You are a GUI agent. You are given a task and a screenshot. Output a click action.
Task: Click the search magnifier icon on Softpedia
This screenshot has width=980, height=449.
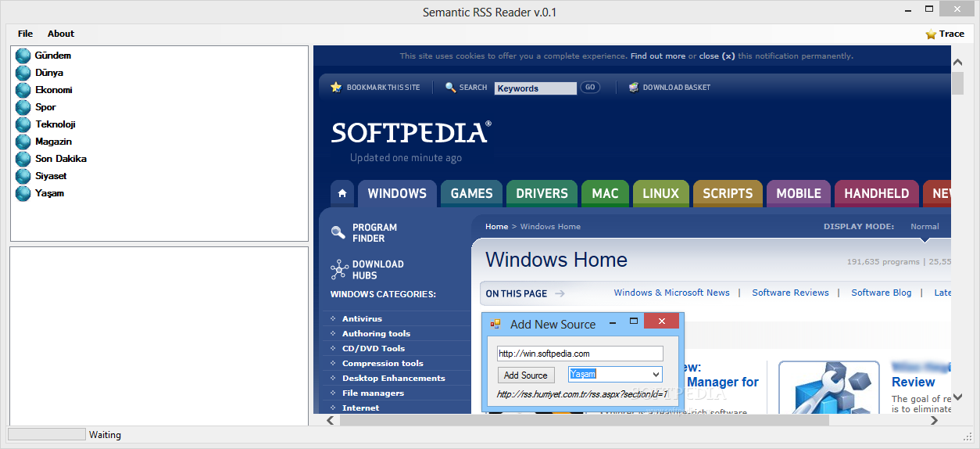pyautogui.click(x=451, y=88)
